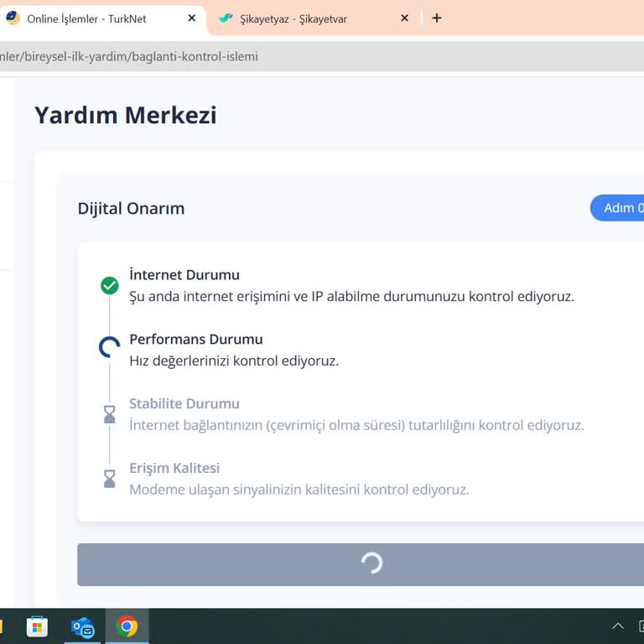644x644 pixels.
Task: Open Outlook from the taskbar
Action: [82, 626]
